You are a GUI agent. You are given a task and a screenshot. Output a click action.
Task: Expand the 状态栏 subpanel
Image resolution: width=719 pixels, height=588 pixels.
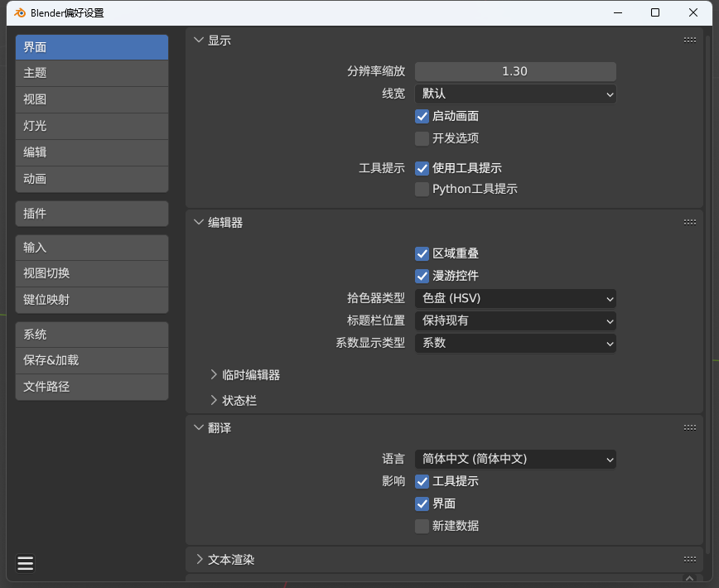click(x=213, y=401)
